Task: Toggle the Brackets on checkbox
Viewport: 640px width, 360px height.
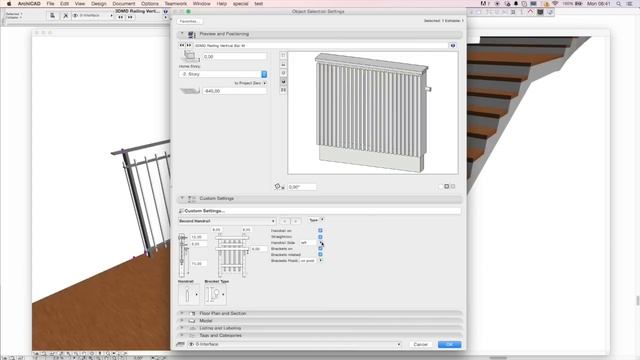Action: (x=320, y=248)
